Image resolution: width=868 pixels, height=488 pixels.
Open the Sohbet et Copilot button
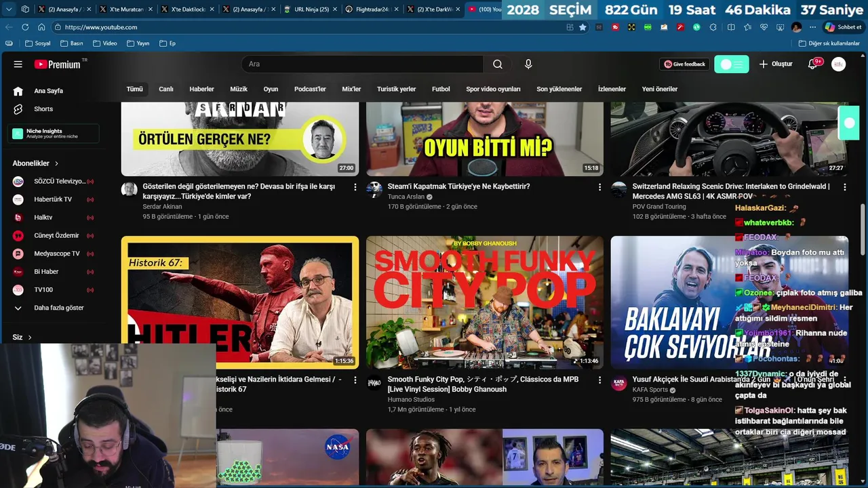(x=843, y=27)
